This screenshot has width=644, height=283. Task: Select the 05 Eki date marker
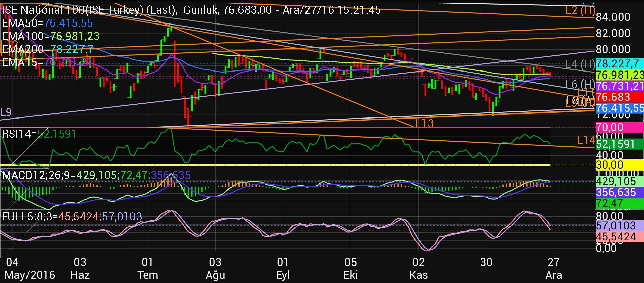351,268
